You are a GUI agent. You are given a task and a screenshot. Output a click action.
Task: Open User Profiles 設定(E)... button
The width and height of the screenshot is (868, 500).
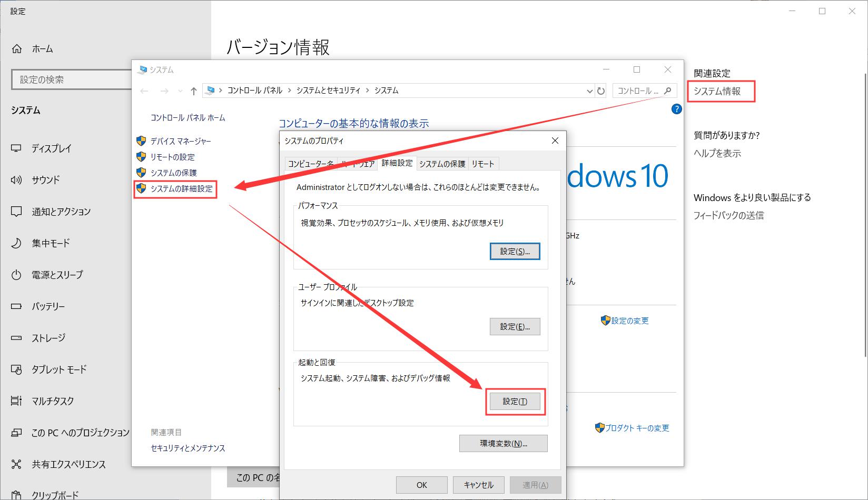tap(515, 327)
